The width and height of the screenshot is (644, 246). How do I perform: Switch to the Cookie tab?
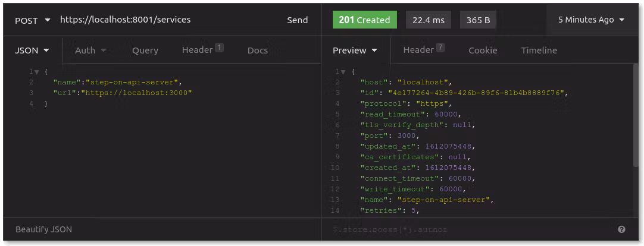click(483, 51)
